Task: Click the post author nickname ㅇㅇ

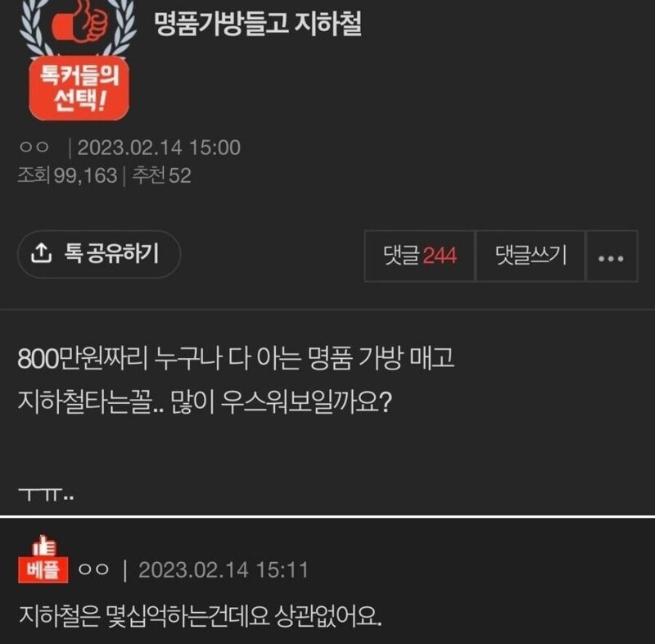Action: (x=34, y=147)
